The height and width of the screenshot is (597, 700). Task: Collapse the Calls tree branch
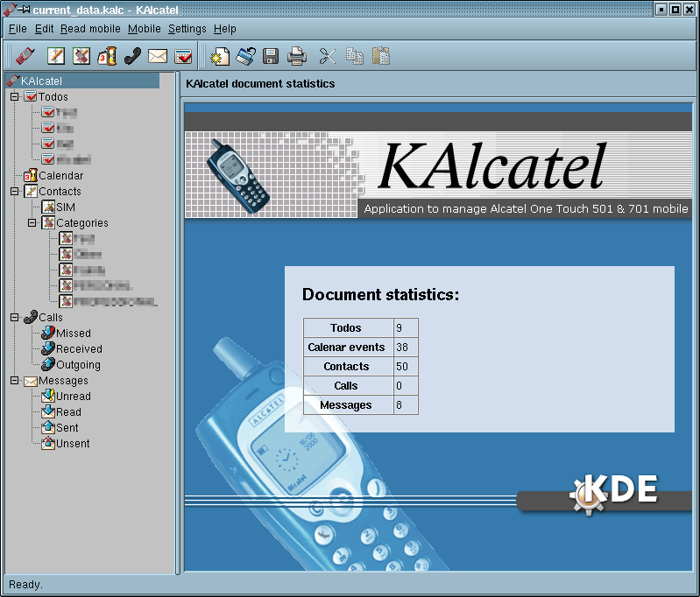point(15,317)
